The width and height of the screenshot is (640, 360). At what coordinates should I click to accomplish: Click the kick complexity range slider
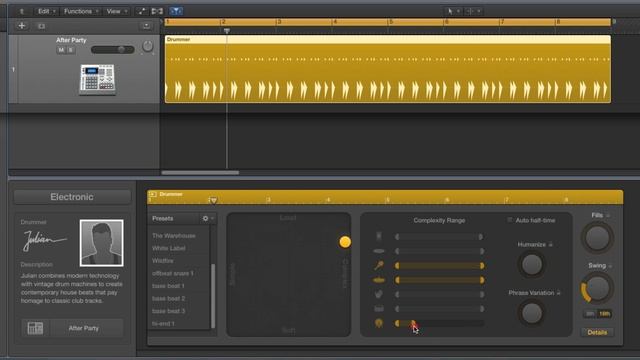click(440, 323)
